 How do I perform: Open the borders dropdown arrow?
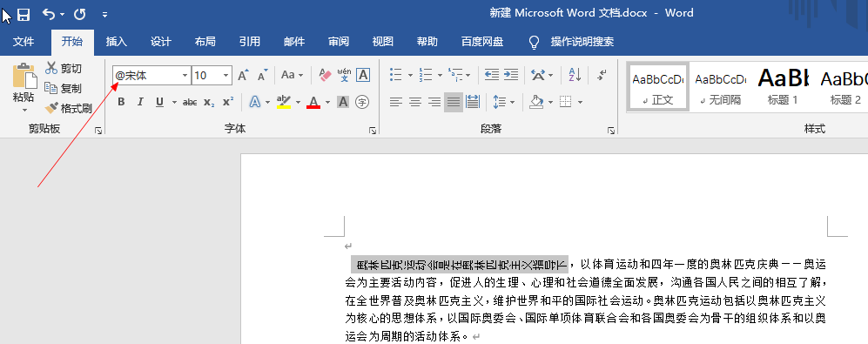tap(580, 103)
